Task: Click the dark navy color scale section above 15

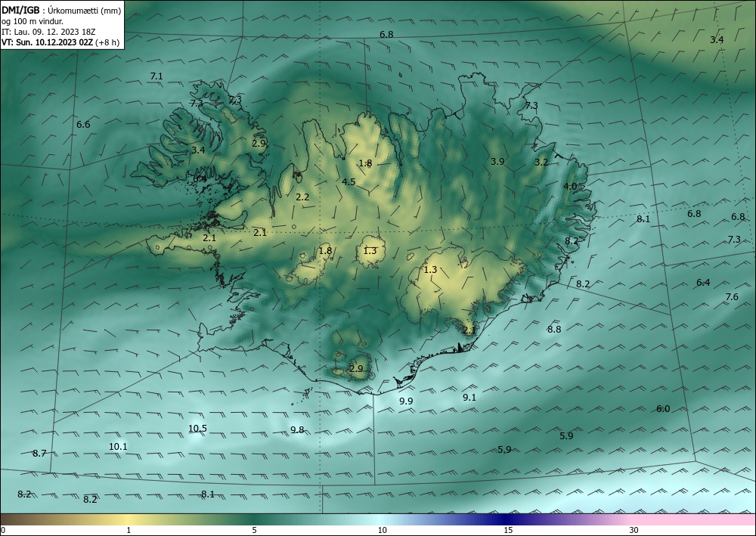Action: click(x=503, y=519)
